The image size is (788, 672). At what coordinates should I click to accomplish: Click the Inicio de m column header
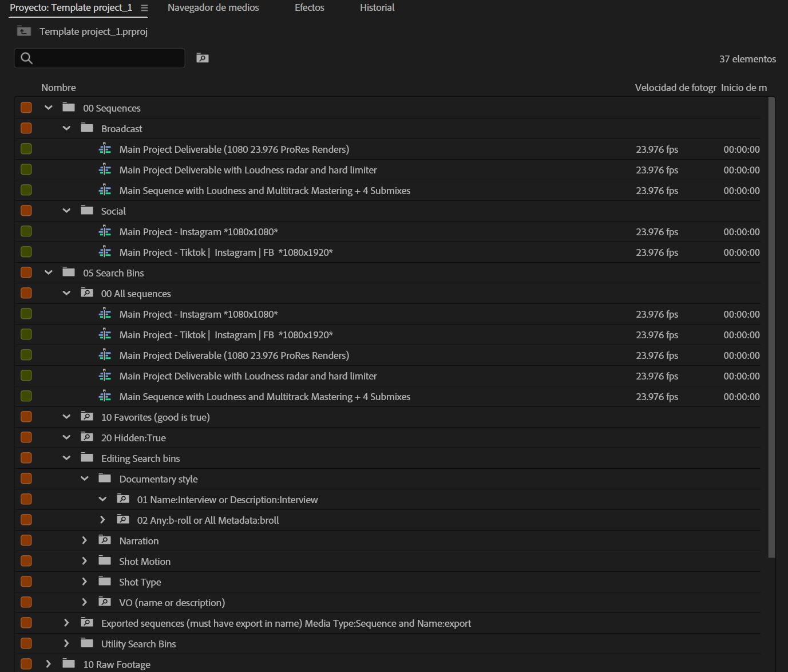click(x=744, y=88)
